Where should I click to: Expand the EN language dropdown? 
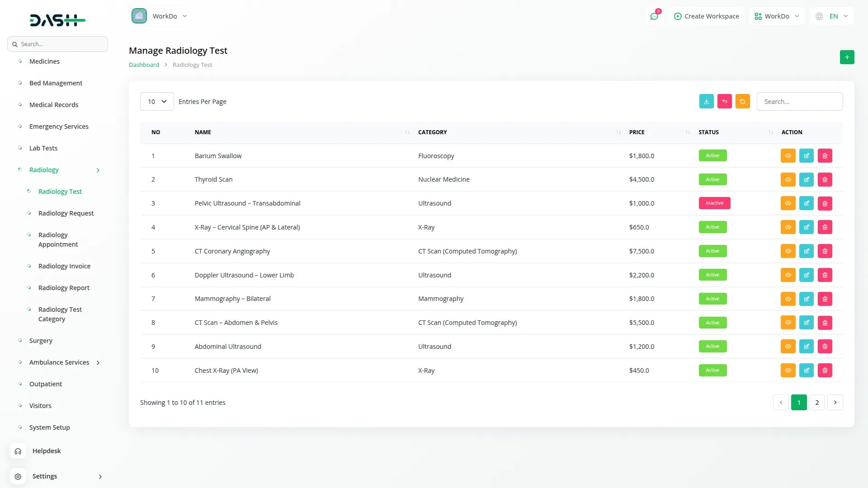pyautogui.click(x=832, y=16)
